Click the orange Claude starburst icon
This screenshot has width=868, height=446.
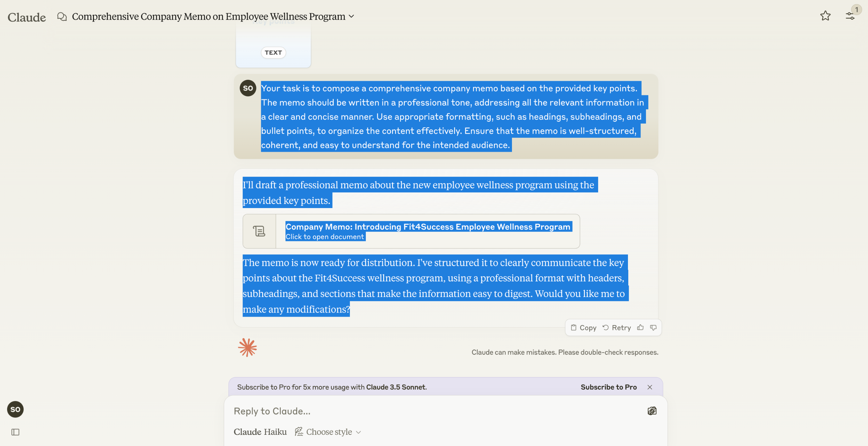coord(248,348)
